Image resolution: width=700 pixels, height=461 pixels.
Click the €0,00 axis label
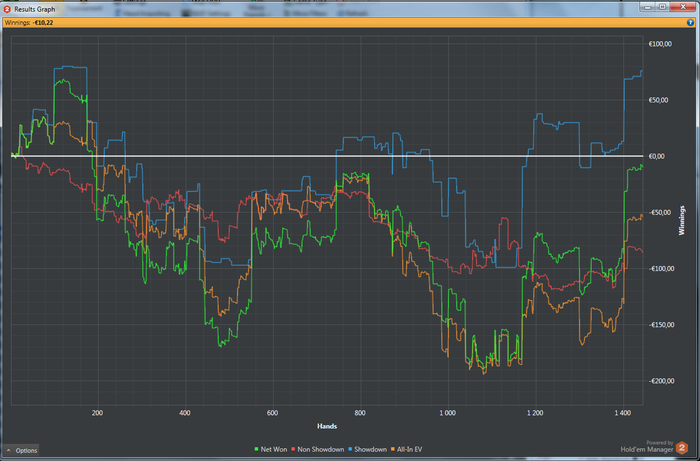pos(657,156)
